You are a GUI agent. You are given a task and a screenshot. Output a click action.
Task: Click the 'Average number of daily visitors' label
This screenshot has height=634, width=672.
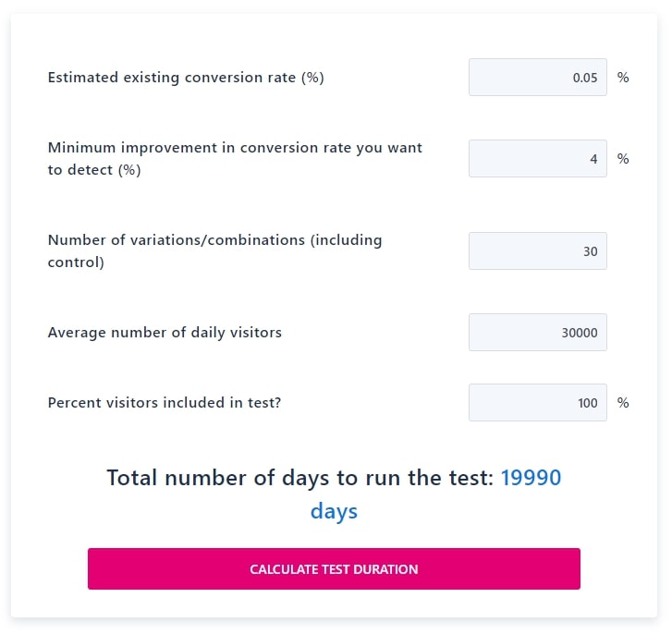[165, 333]
